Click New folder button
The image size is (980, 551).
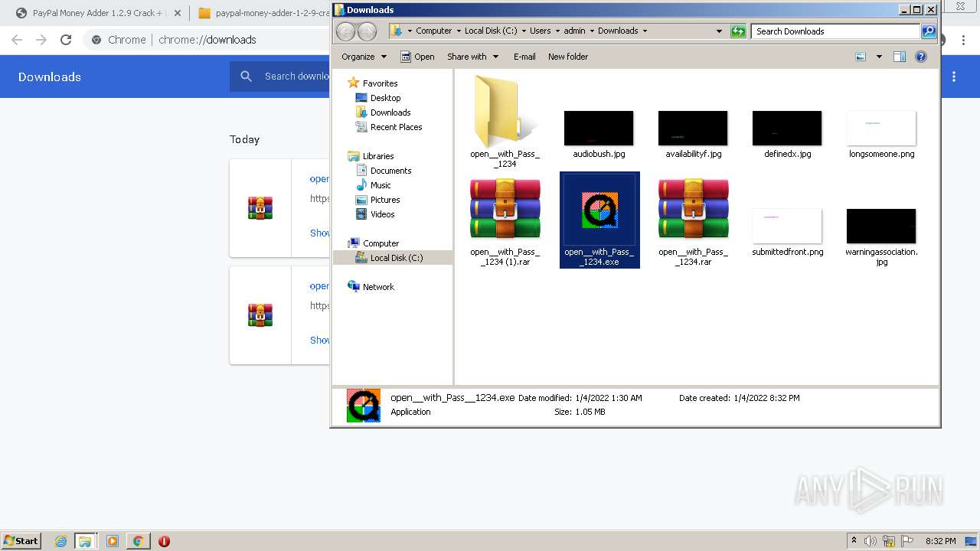568,57
